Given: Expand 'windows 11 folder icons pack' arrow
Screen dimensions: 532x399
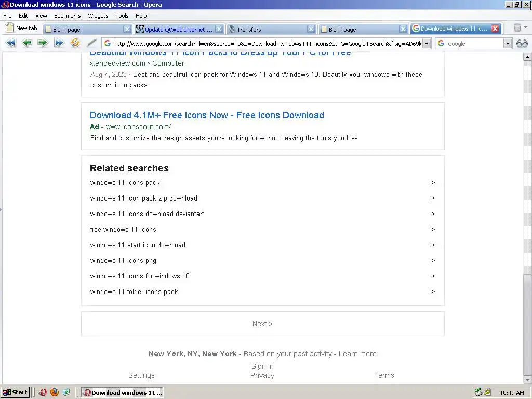Looking at the screenshot, I should (x=433, y=292).
